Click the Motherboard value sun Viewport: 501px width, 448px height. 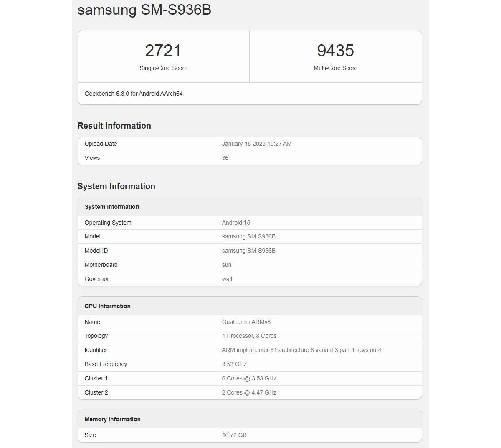click(227, 265)
